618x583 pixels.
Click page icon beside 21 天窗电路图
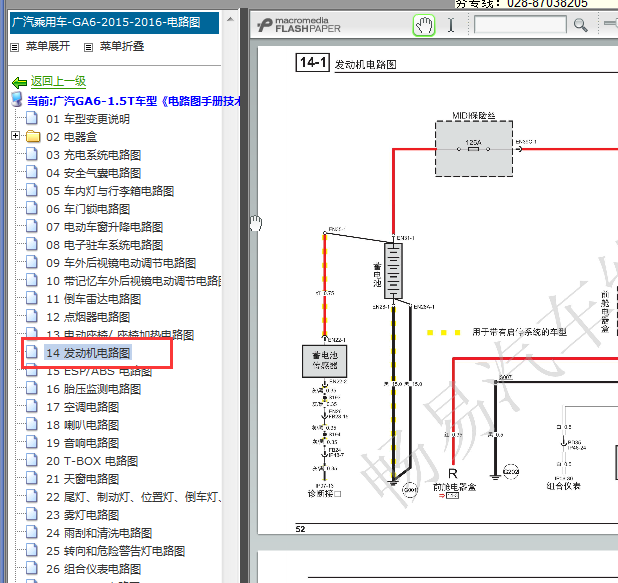(32, 478)
